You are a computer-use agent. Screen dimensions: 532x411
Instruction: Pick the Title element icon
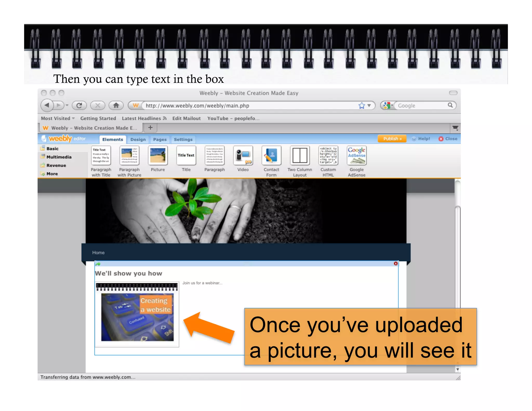click(x=186, y=155)
